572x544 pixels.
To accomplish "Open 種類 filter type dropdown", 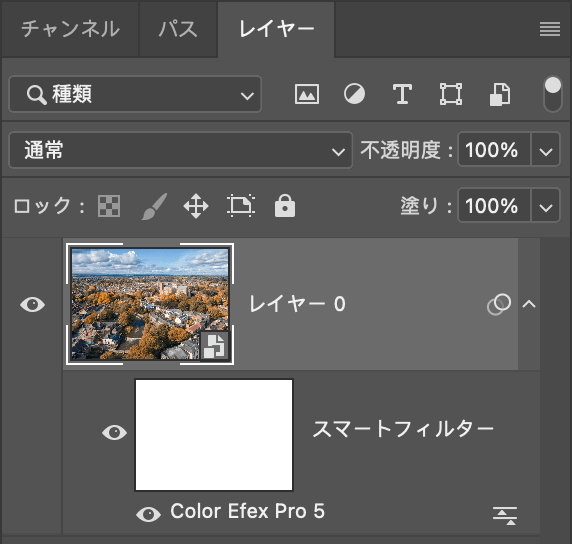I will (135, 94).
